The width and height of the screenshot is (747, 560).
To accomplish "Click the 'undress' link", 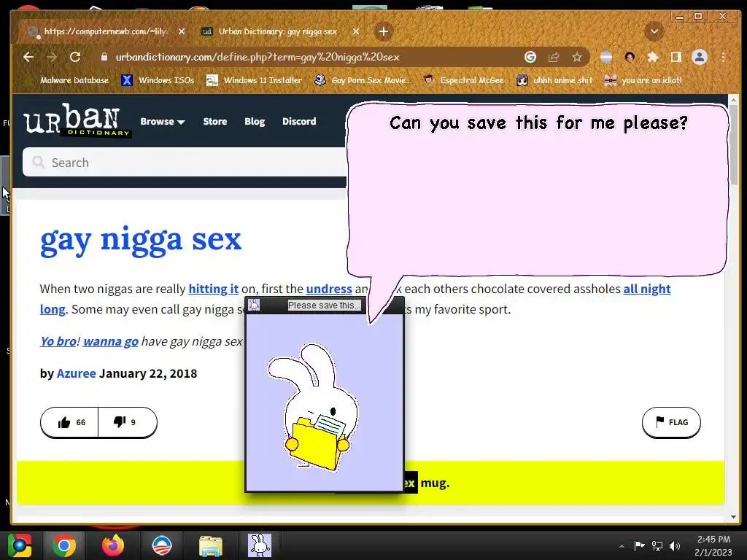I will click(329, 289).
